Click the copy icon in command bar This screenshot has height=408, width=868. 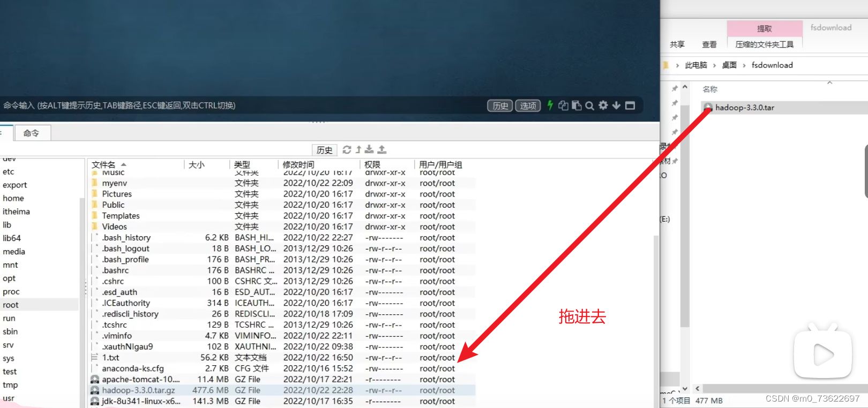click(x=563, y=105)
